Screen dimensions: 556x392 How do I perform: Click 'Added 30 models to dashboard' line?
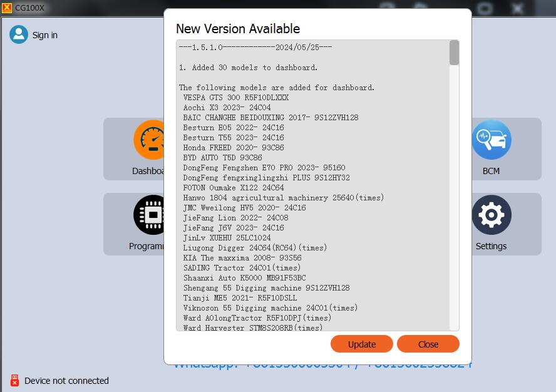click(x=248, y=68)
